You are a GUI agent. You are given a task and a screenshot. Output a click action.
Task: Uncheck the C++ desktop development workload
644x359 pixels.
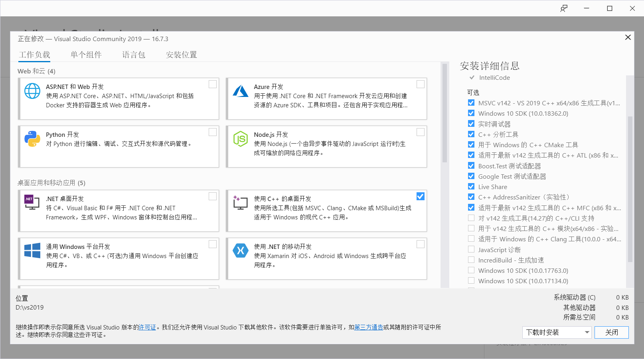click(x=421, y=196)
